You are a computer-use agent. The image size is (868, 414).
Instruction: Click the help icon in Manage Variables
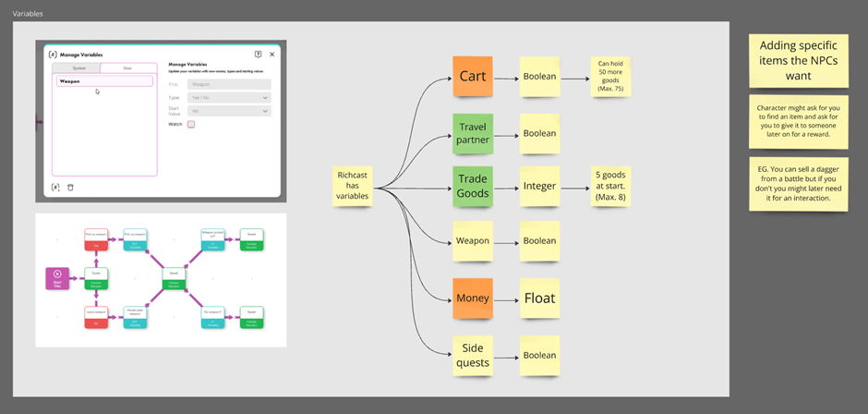coord(258,55)
